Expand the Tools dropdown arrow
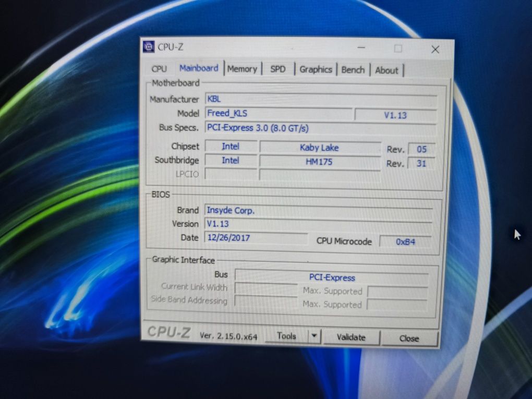This screenshot has width=532, height=399. 314,336
